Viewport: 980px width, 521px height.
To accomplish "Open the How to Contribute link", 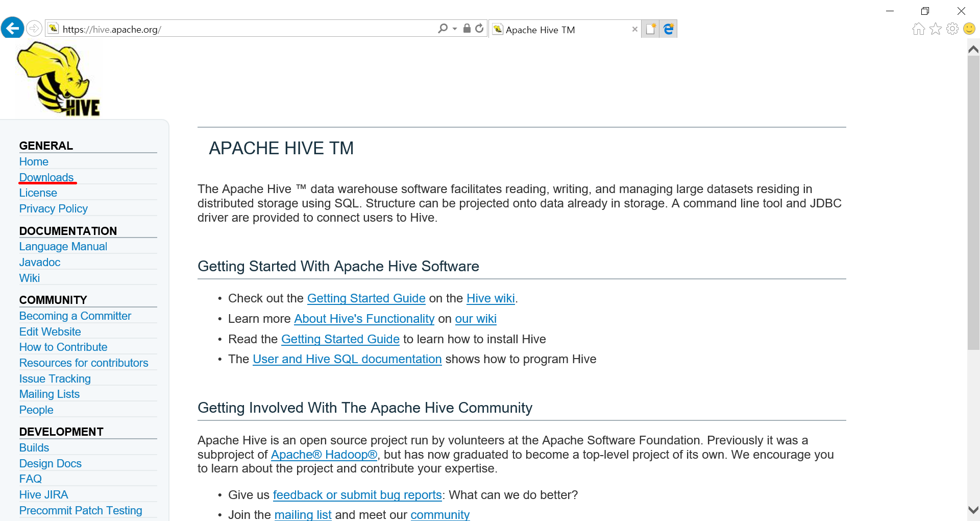I will [x=63, y=347].
